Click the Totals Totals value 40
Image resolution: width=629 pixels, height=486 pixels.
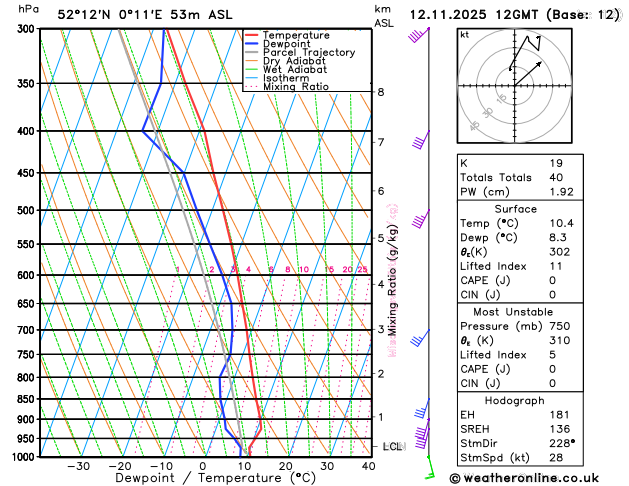556,177
